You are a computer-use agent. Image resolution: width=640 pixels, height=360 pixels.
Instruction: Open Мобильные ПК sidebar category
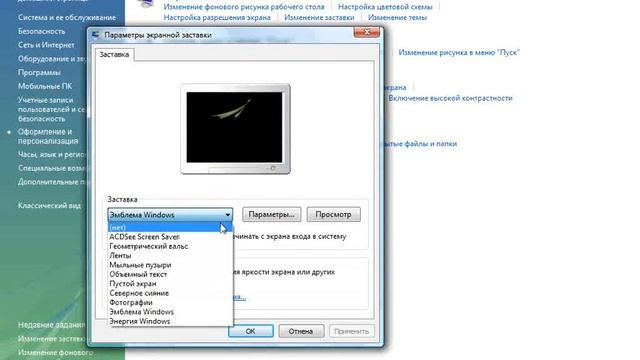pyautogui.click(x=45, y=87)
